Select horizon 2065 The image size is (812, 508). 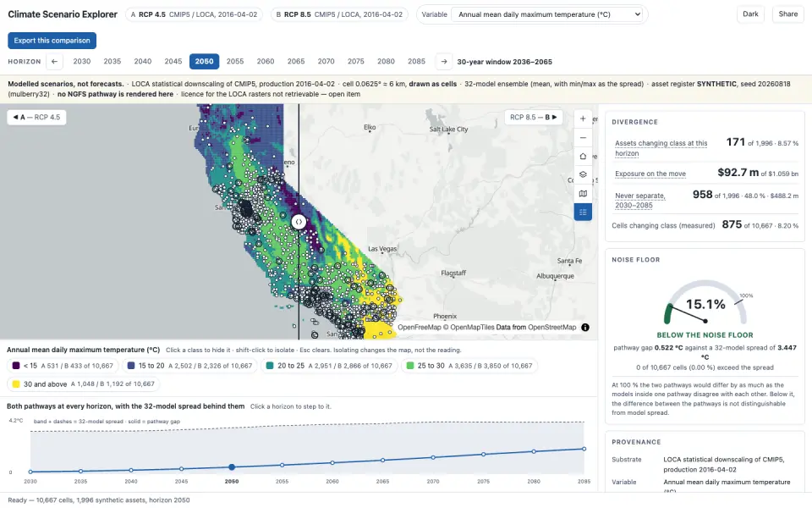click(x=296, y=61)
